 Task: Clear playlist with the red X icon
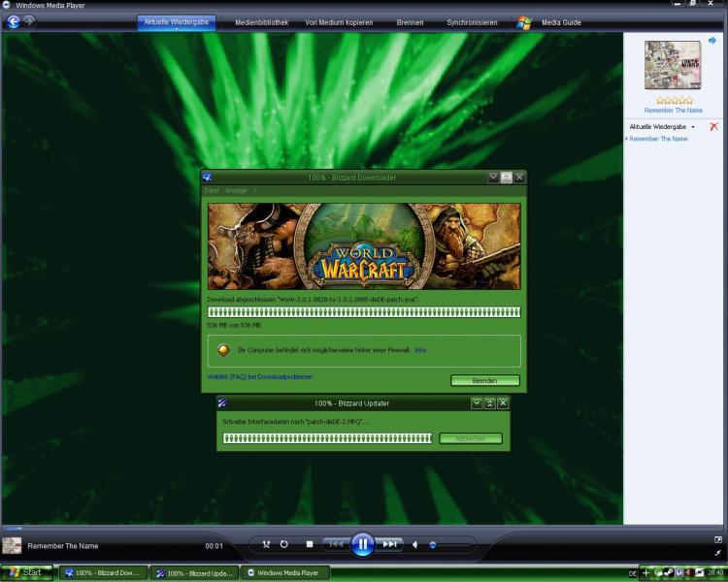click(x=714, y=126)
